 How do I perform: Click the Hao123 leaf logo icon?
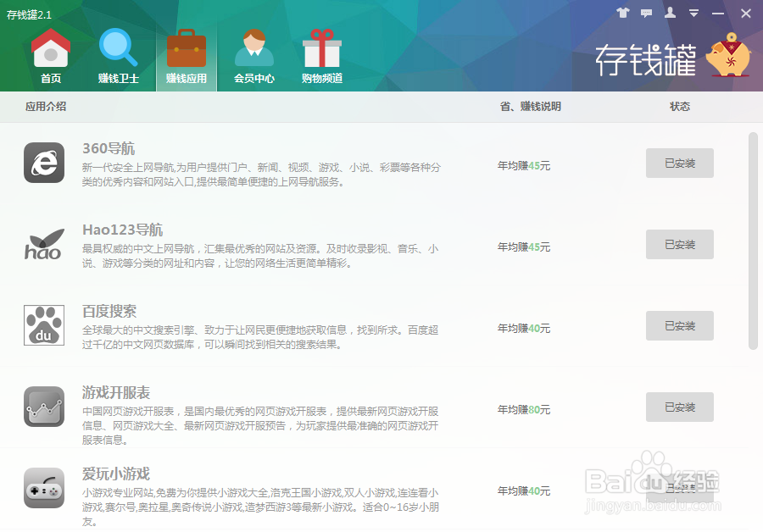44,244
